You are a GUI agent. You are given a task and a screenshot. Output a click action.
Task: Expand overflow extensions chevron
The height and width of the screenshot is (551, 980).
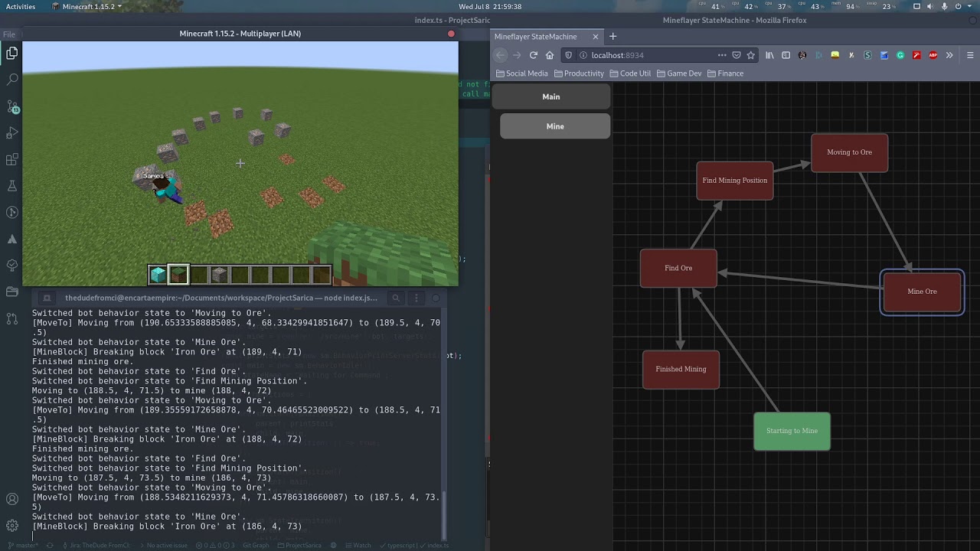[x=949, y=55]
